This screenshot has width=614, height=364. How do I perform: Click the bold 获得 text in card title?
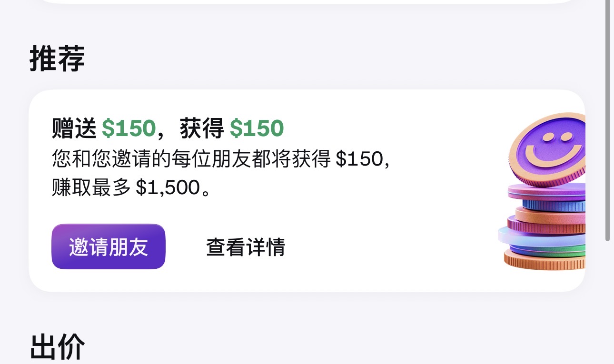point(202,128)
